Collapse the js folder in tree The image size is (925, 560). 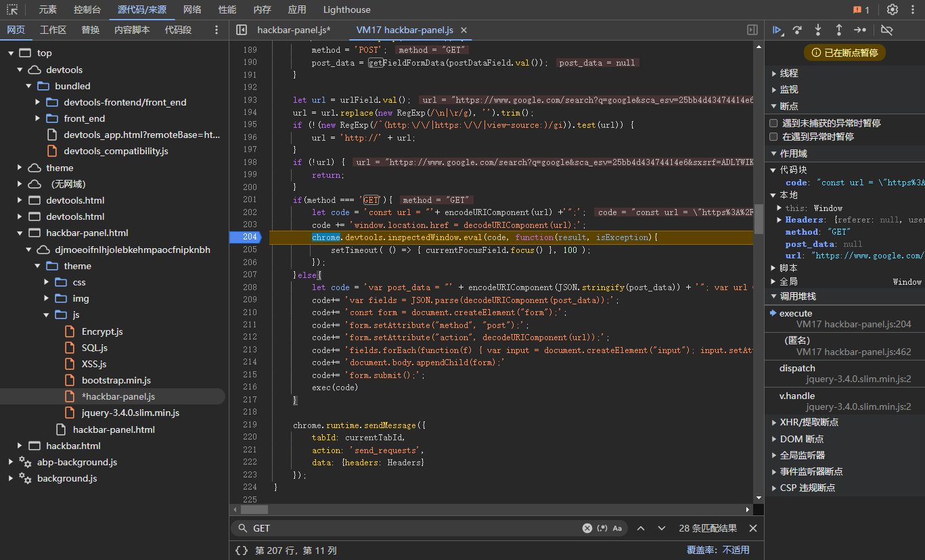(45, 314)
